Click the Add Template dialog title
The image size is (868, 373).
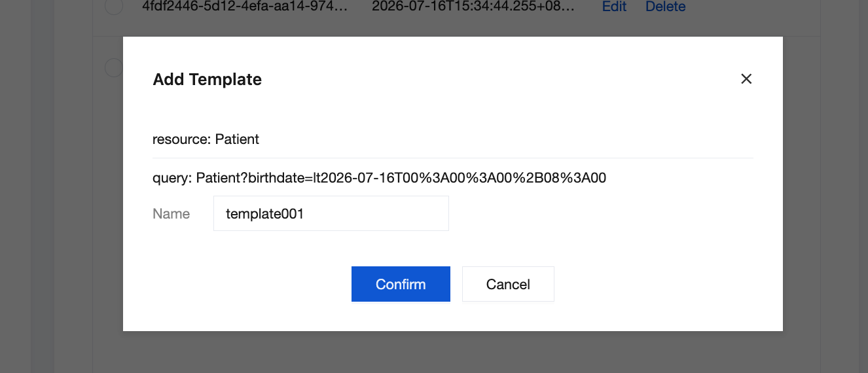tap(207, 80)
